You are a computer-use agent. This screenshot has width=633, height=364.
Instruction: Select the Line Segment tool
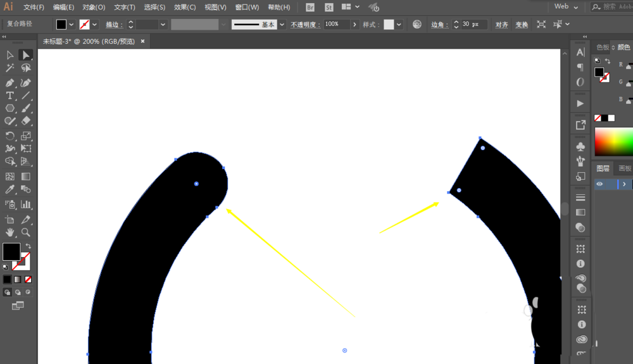pos(26,96)
